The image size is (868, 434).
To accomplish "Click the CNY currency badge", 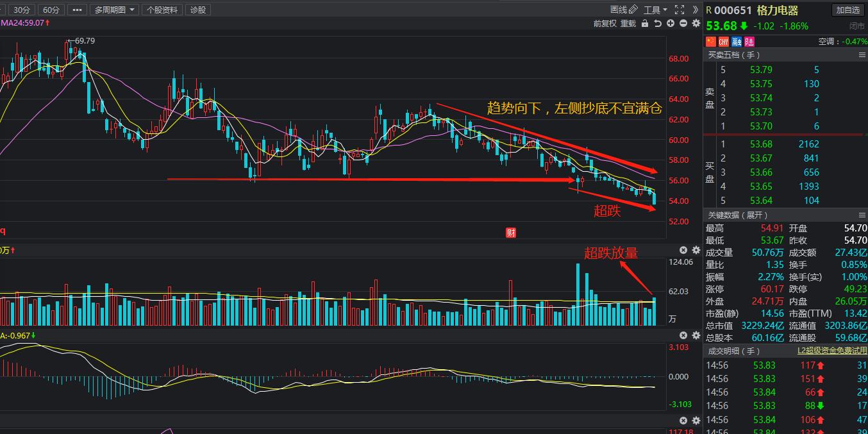I will click(723, 41).
